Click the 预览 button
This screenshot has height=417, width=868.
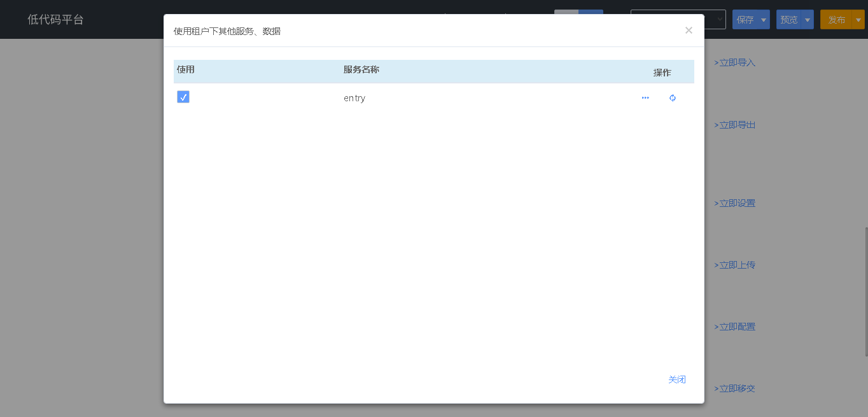pyautogui.click(x=789, y=20)
